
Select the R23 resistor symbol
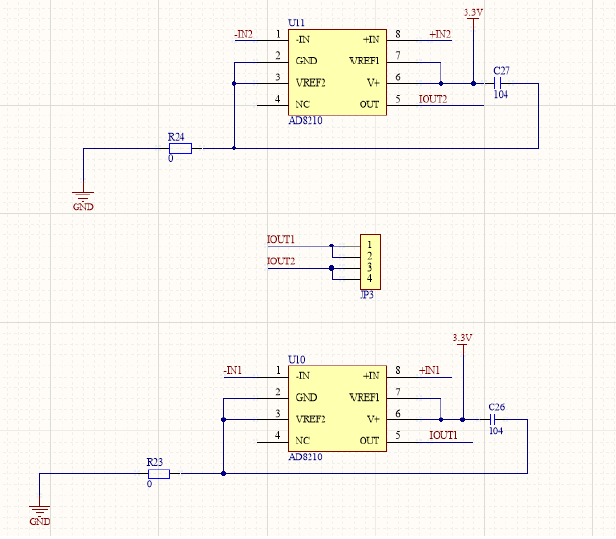[159, 474]
